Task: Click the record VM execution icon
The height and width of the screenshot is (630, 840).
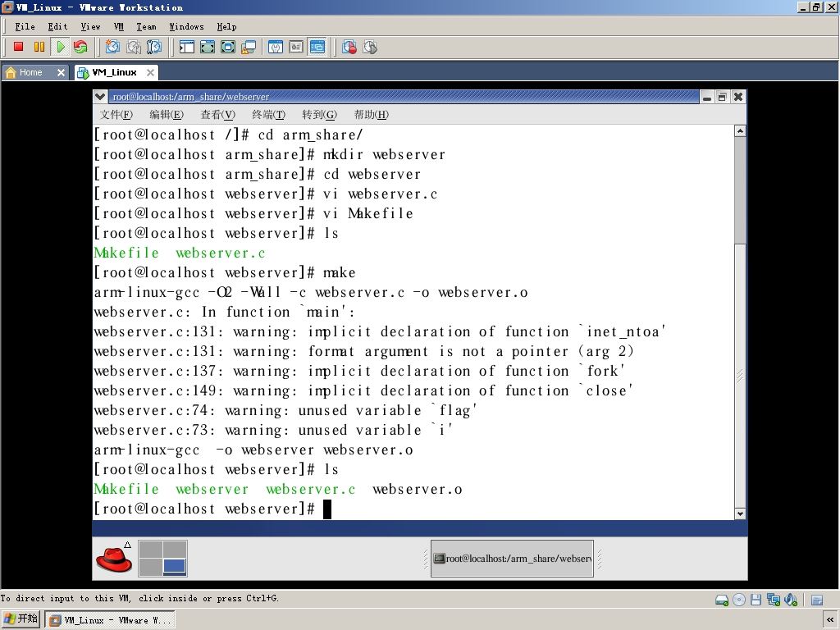Action: 349,47
